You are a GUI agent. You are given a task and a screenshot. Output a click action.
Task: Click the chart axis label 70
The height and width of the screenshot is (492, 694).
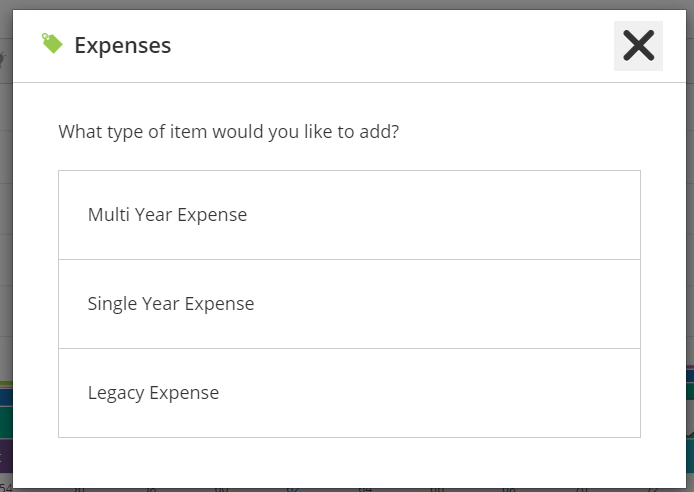click(x=581, y=490)
